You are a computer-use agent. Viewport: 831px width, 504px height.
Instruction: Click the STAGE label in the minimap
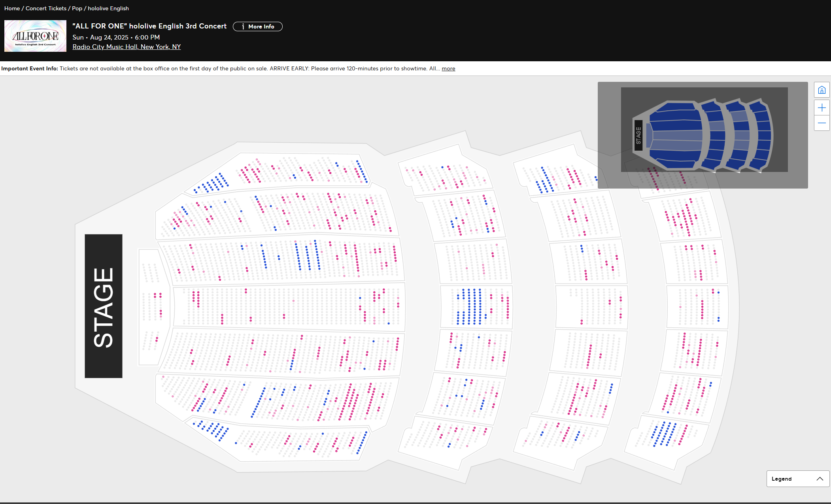638,135
